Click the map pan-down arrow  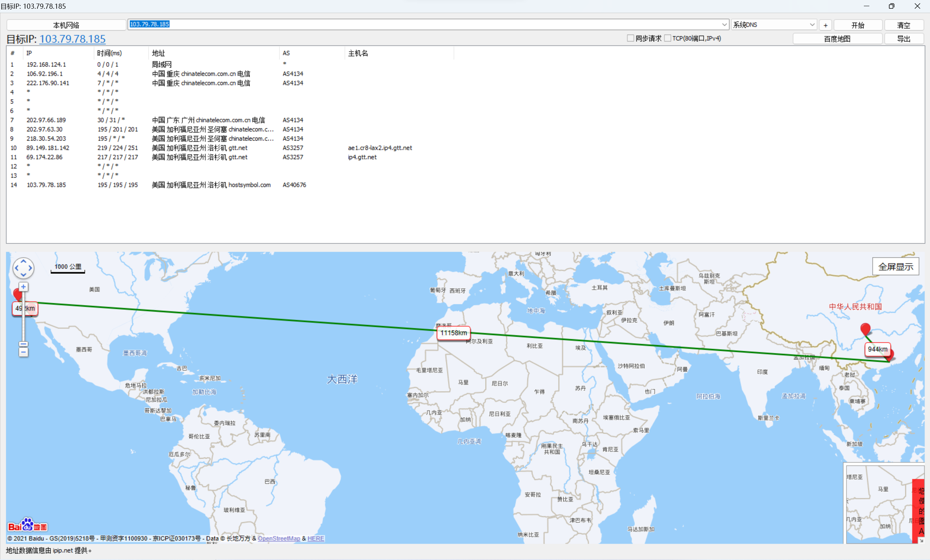tap(23, 275)
